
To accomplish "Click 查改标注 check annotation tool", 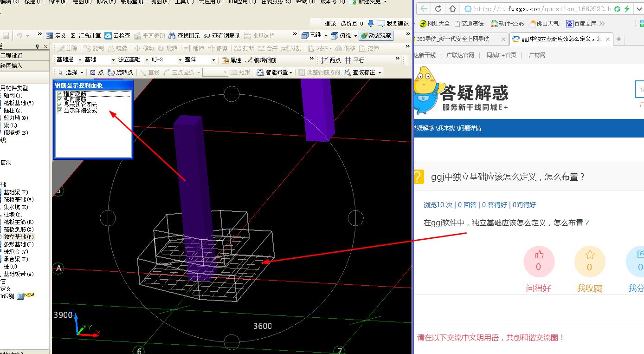I will pyautogui.click(x=360, y=72).
